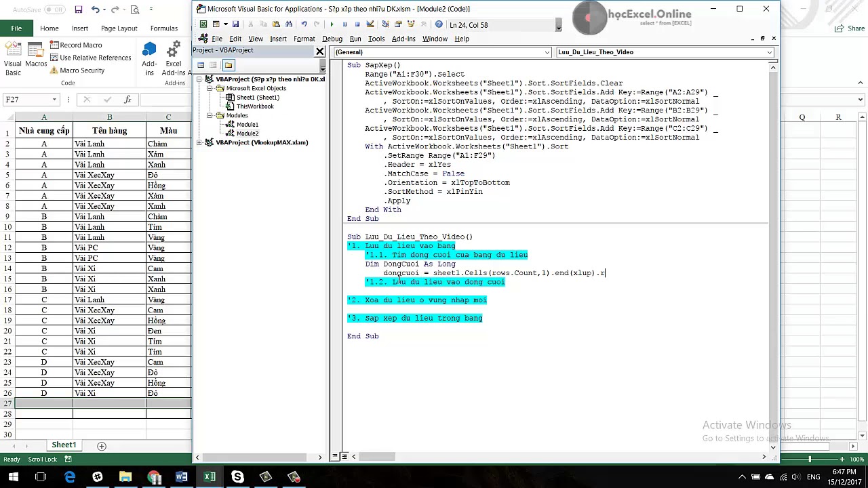Click View Code icon in Project pane
Screen dimensions: 868x488
[x=201, y=65]
